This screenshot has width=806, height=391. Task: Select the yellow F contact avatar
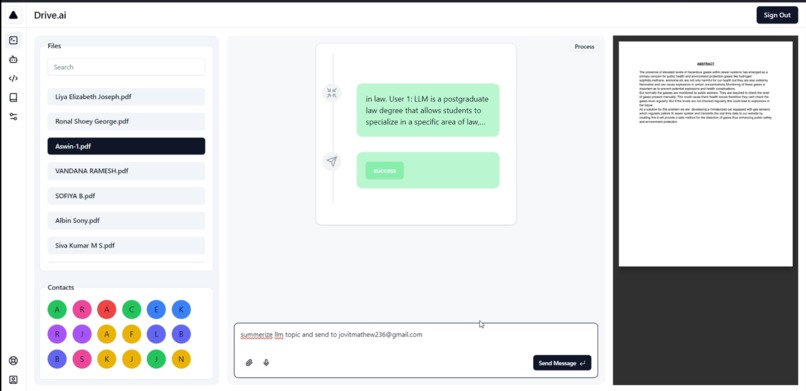(x=132, y=334)
